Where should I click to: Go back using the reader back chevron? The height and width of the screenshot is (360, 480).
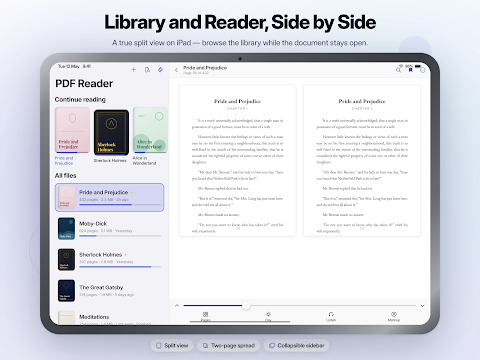(x=176, y=70)
